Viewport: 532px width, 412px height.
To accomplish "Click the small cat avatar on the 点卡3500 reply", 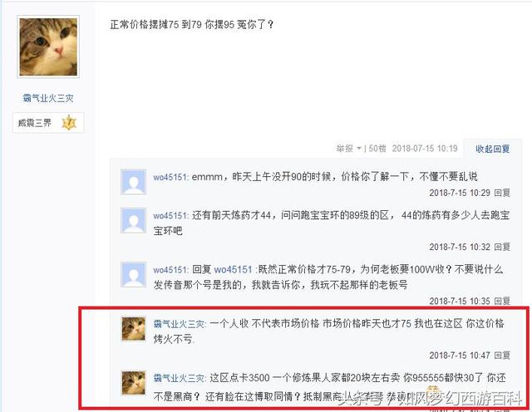I will tap(134, 383).
